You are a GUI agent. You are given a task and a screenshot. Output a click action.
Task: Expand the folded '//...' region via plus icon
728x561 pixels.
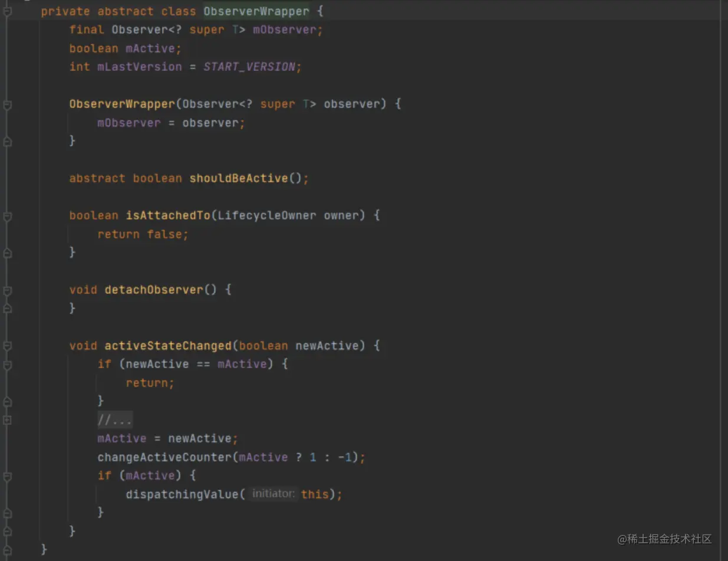(7, 420)
